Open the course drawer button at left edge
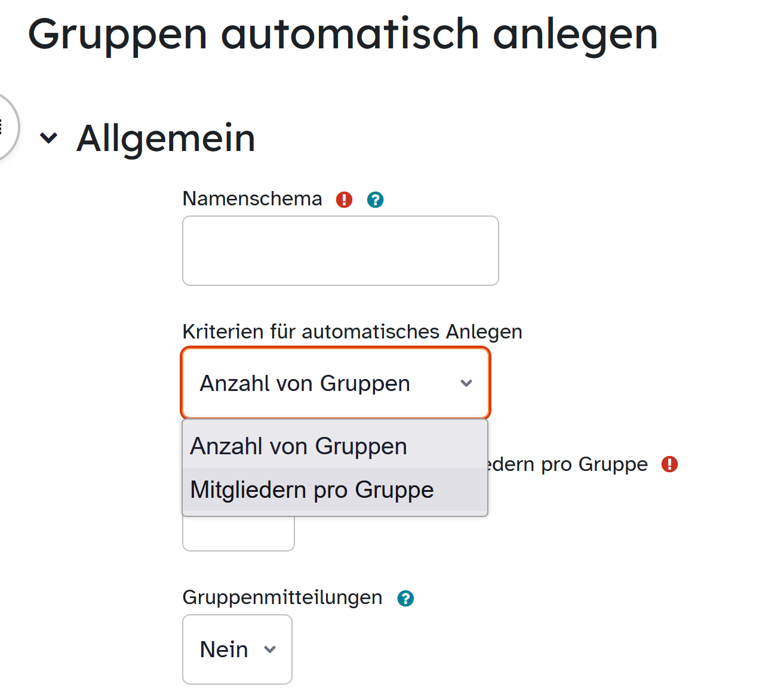Image resolution: width=784 pixels, height=696 pixels. click(5, 127)
